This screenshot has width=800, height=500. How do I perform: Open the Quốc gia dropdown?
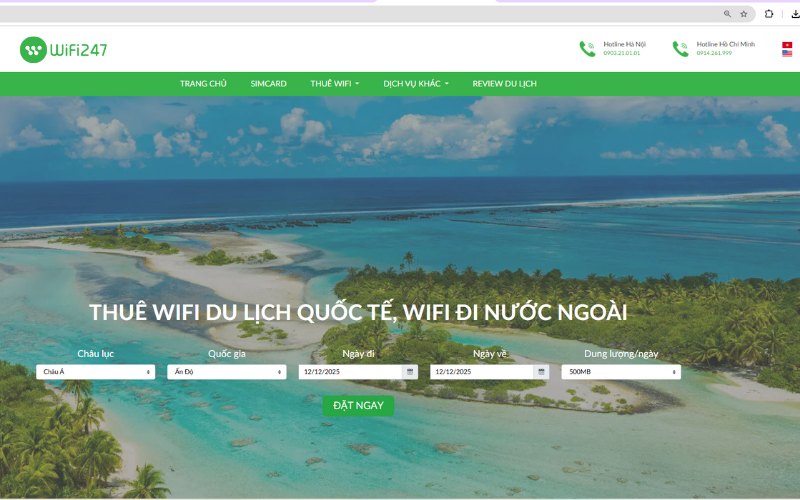click(x=227, y=371)
